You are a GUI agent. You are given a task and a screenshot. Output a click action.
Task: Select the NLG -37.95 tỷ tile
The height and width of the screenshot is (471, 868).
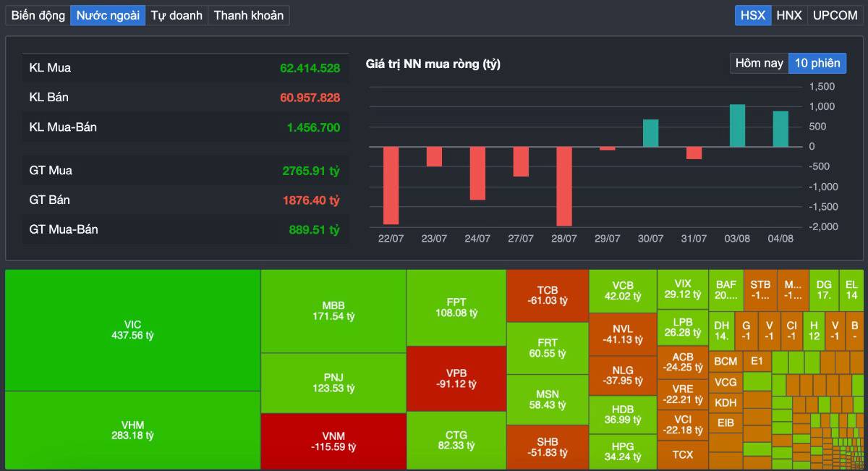coord(623,375)
